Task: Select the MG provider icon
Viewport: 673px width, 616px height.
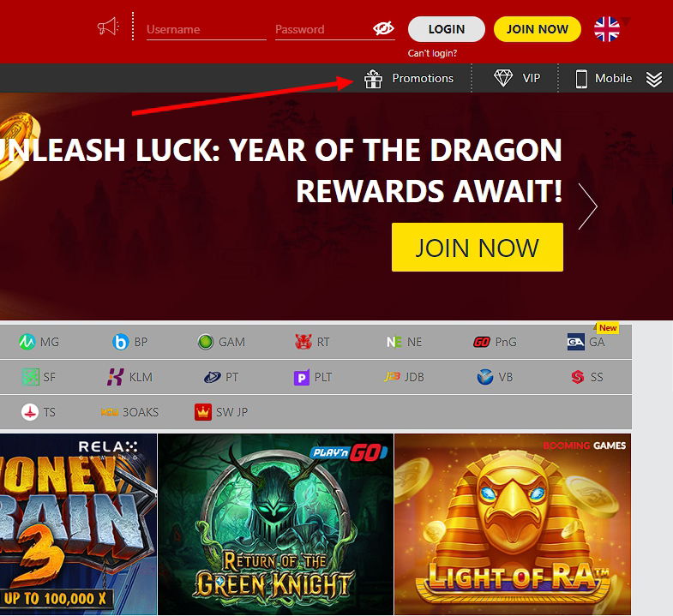Action: (x=39, y=342)
